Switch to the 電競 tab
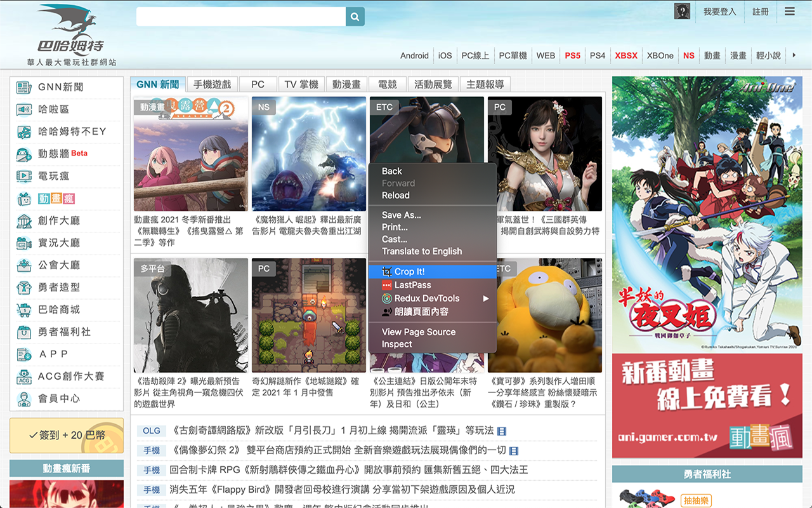The width and height of the screenshot is (812, 508). [x=387, y=84]
